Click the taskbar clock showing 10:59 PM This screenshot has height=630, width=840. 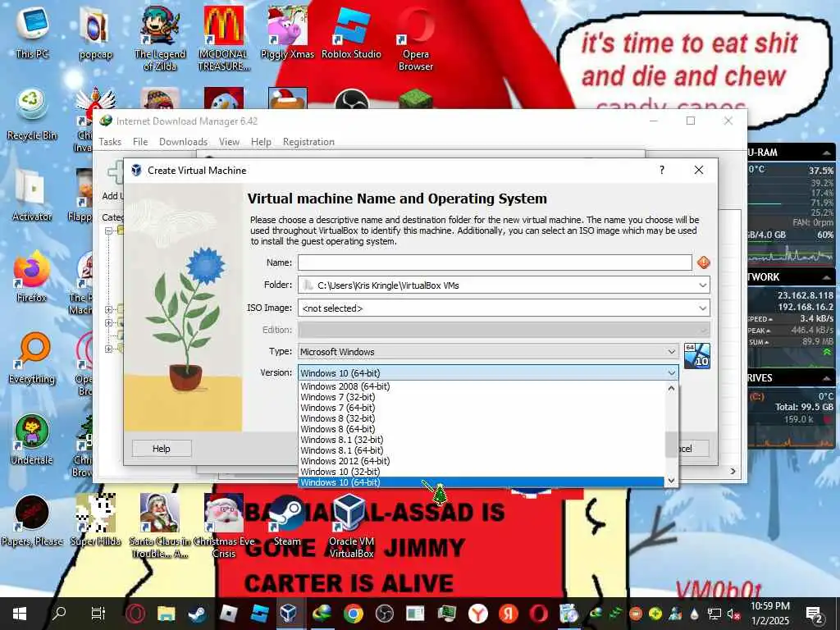769,614
